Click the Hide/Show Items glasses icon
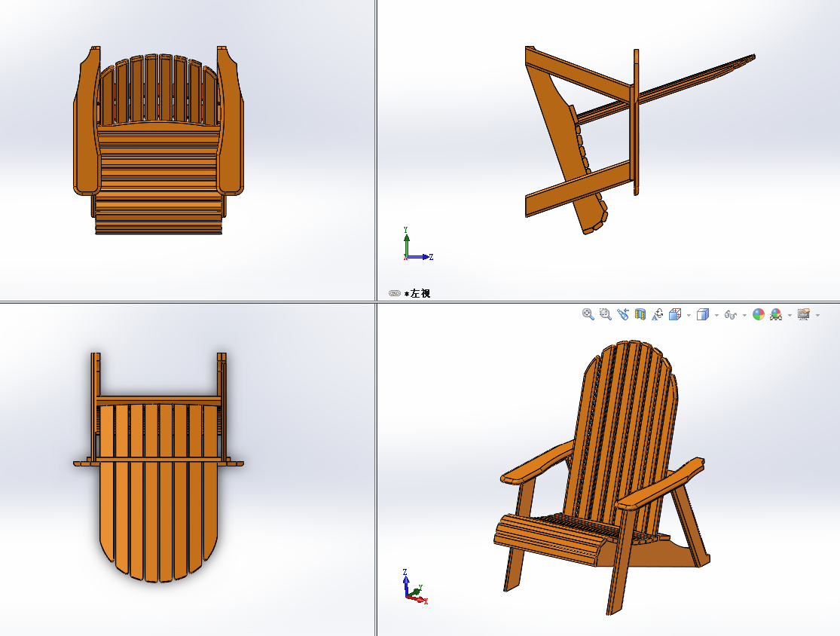 coord(731,314)
